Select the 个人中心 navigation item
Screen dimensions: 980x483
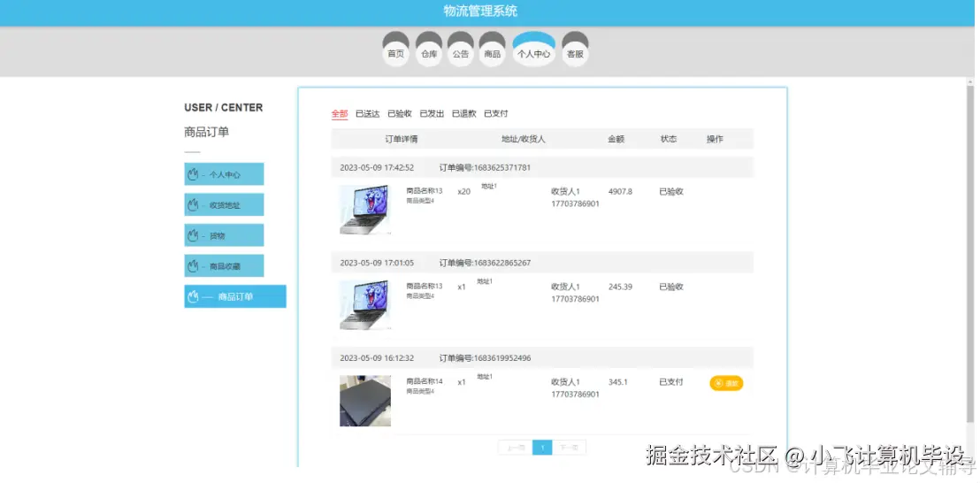point(533,50)
